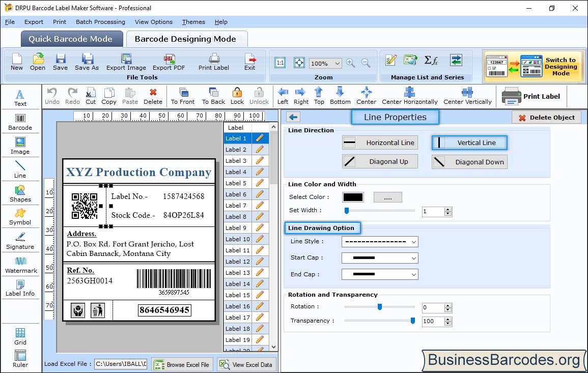The image size is (588, 373).
Task: Adjust the Set Width slider
Action: pyautogui.click(x=347, y=211)
